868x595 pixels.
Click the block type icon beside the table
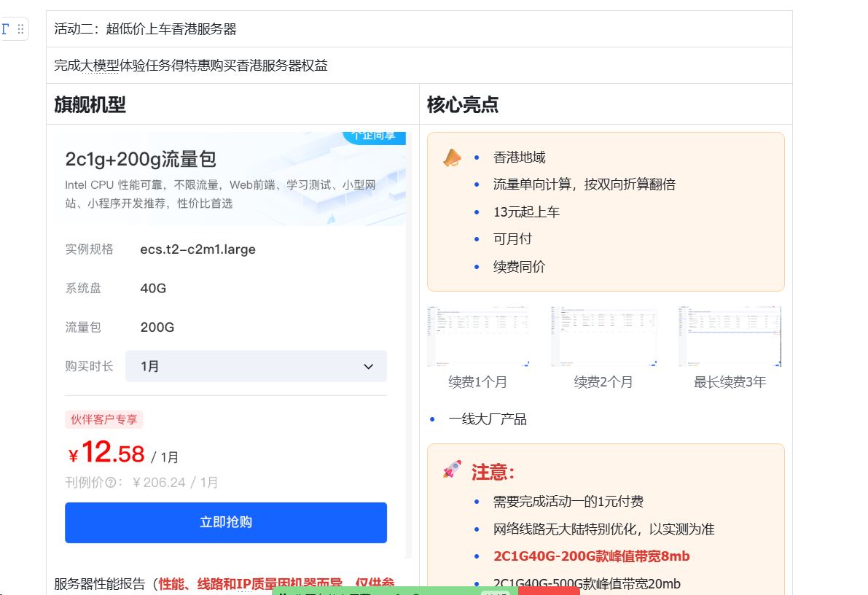pos(6,28)
